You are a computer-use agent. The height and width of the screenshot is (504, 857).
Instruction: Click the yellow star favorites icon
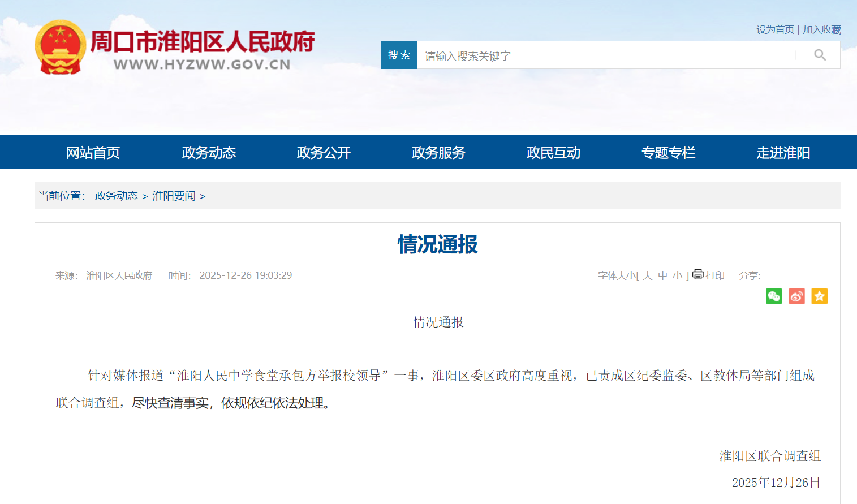819,296
